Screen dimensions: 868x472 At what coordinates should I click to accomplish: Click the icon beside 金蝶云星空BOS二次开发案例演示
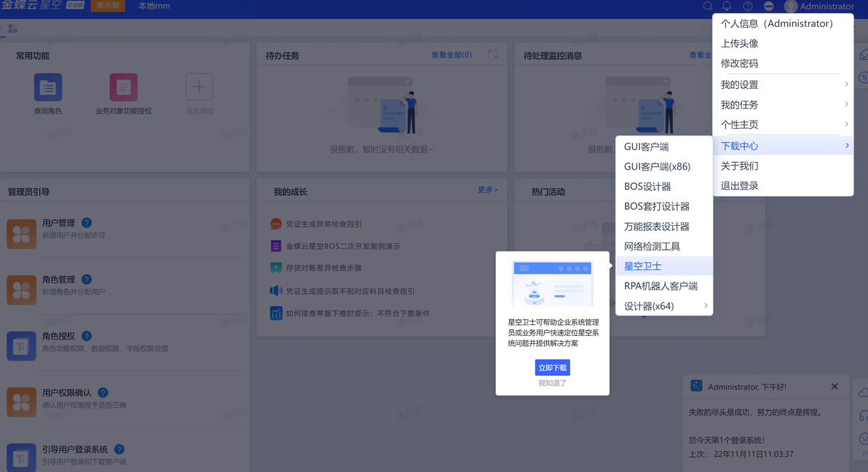tap(276, 246)
